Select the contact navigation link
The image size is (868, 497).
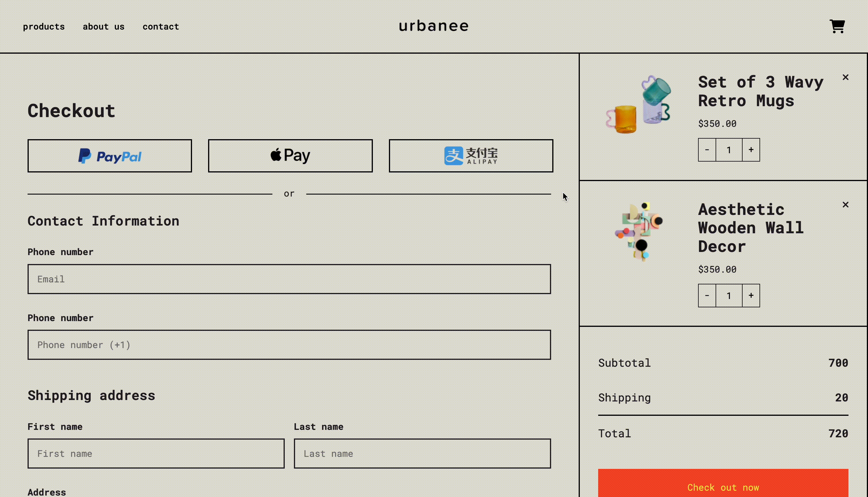click(x=161, y=26)
